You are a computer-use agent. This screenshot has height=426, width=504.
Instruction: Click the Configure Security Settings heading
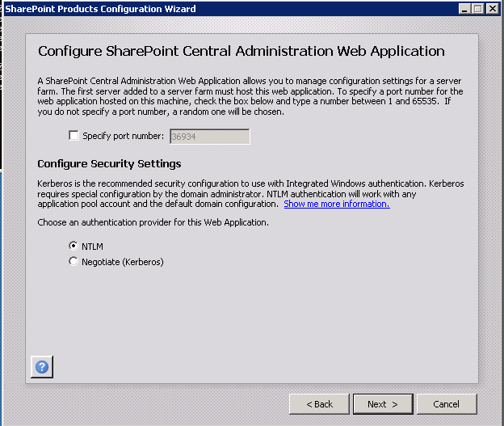[109, 163]
